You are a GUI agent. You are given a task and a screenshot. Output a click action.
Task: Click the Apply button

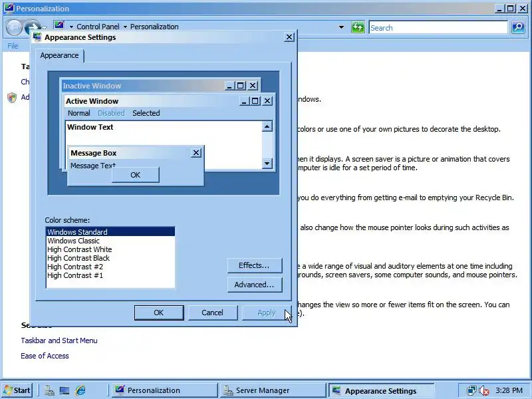267,313
